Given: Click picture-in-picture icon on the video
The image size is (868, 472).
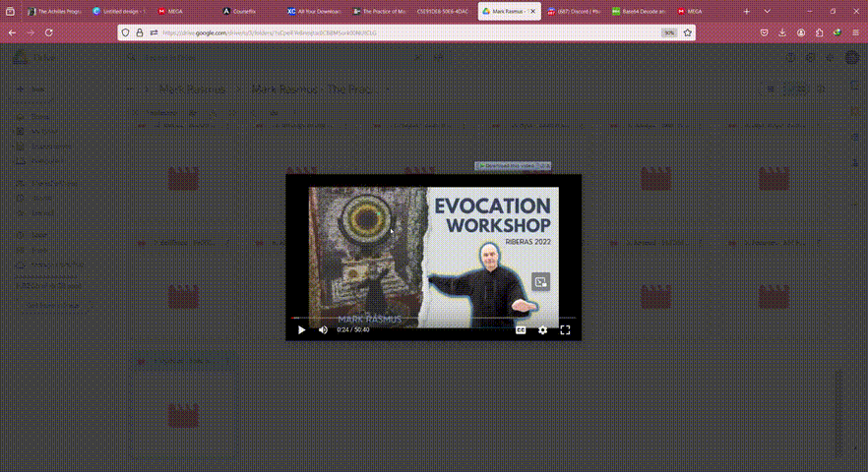Looking at the screenshot, I should coord(541,281).
